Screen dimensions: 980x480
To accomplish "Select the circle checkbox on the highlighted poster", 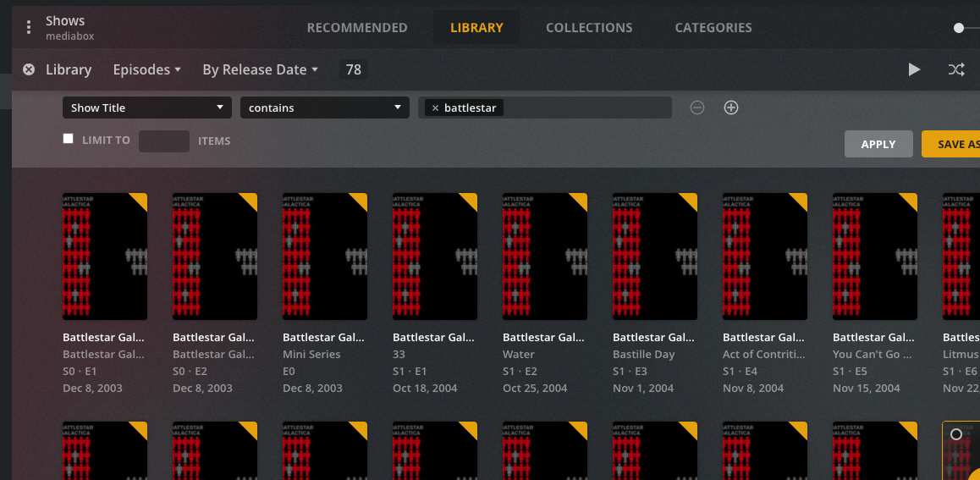I will coord(955,433).
